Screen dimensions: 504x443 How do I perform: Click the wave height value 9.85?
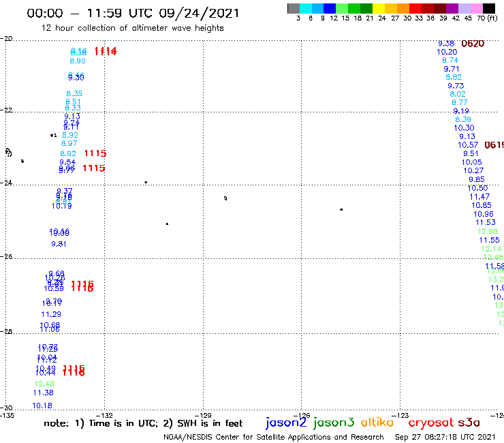pos(477,179)
